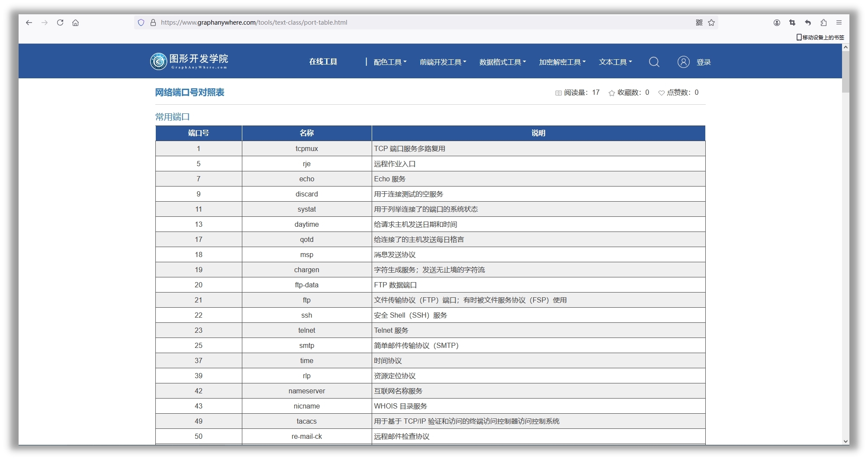
Task: Select the tcpmux name cell
Action: [x=307, y=148]
